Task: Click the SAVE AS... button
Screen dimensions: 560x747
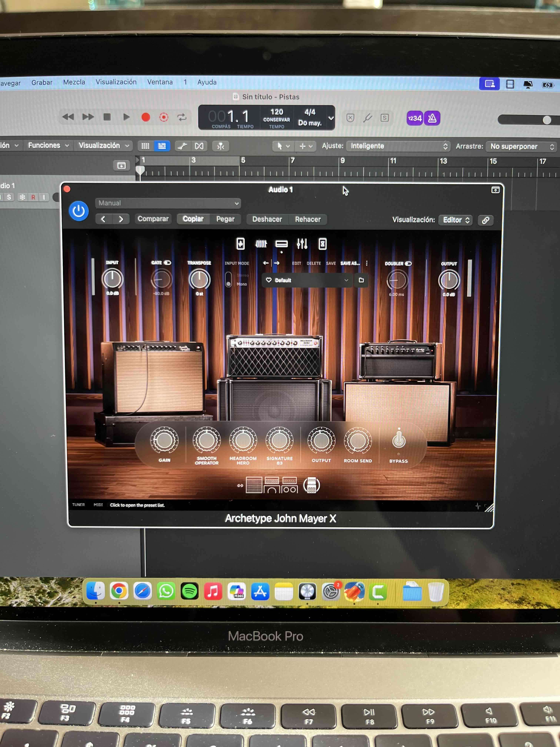Action: click(x=350, y=263)
